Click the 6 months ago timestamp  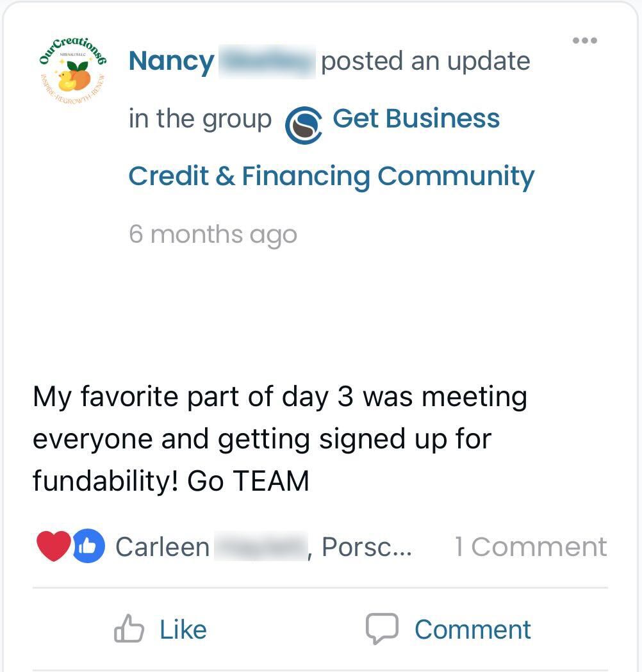[213, 234]
